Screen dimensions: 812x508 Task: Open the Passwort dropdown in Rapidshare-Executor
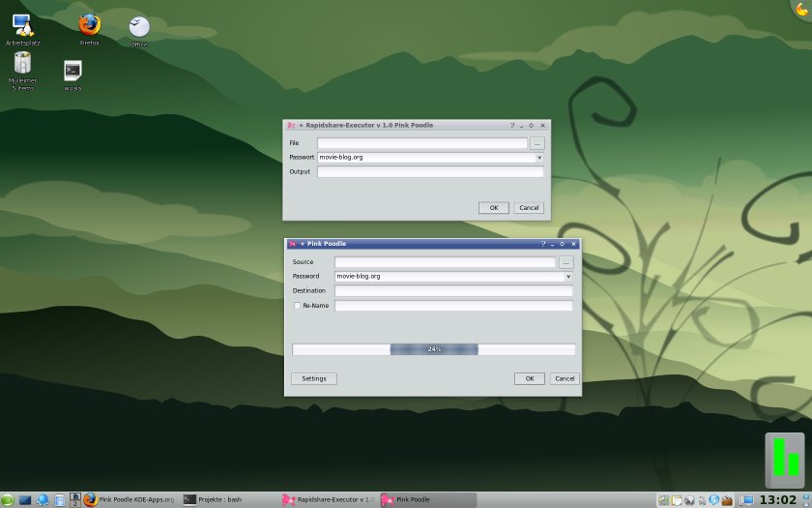click(x=539, y=158)
